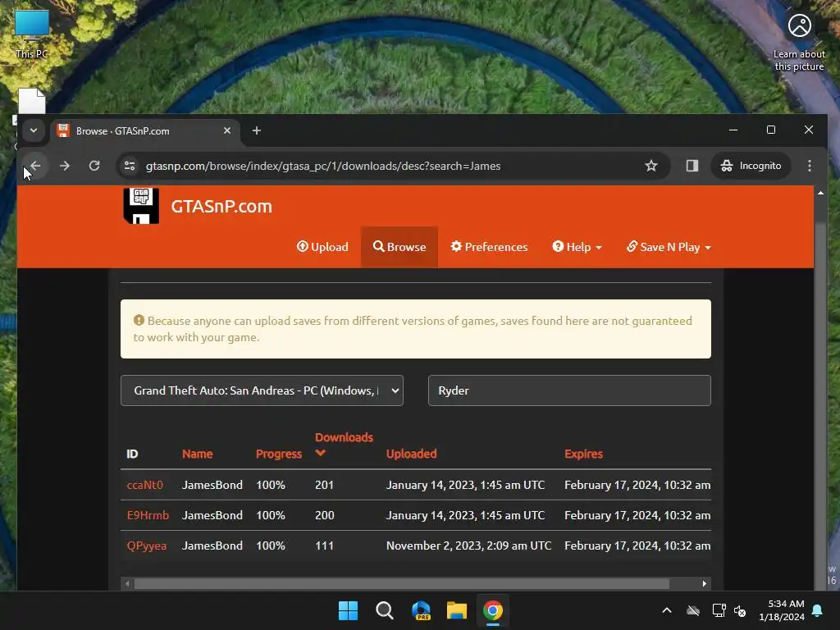This screenshot has width=840, height=630.
Task: Click the muted volume tray icon
Action: [x=741, y=610]
